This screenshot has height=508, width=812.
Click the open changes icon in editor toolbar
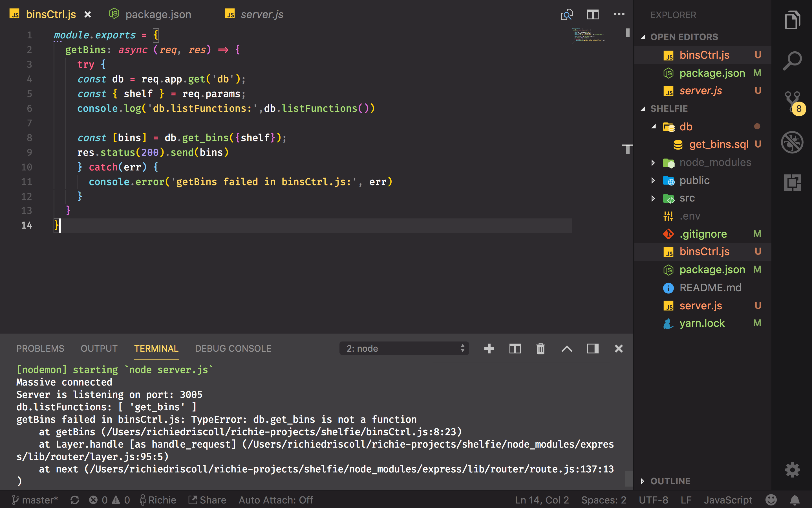coord(567,14)
